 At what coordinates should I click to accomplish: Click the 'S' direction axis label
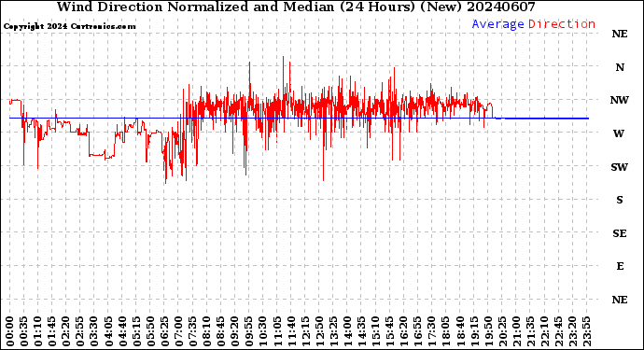tap(620, 200)
